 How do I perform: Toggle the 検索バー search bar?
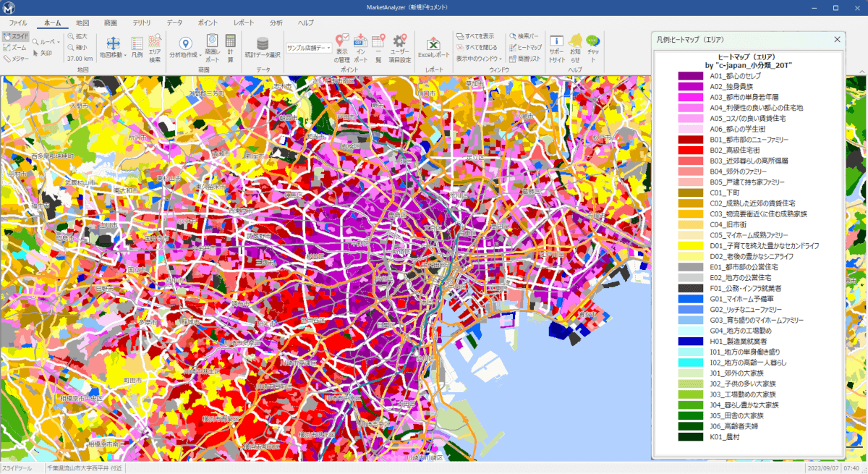tap(523, 35)
